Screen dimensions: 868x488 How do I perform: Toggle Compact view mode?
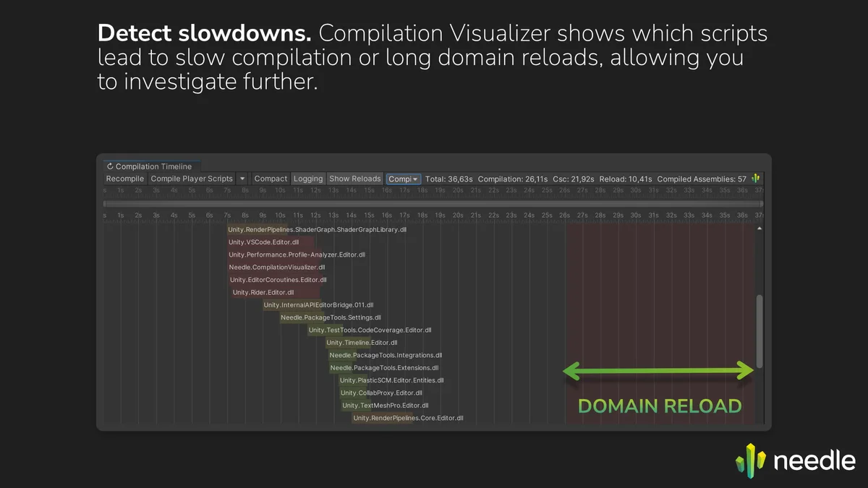[x=271, y=179]
